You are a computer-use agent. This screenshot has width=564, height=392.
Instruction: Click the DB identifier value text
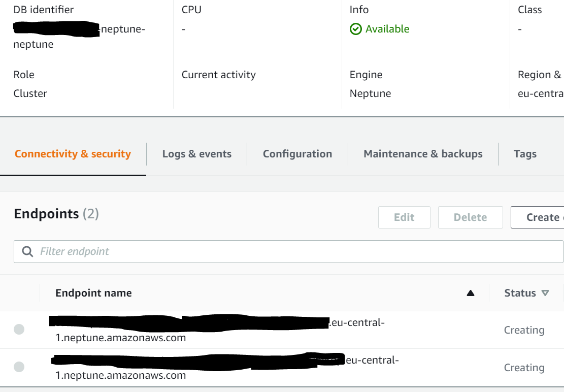(x=79, y=37)
